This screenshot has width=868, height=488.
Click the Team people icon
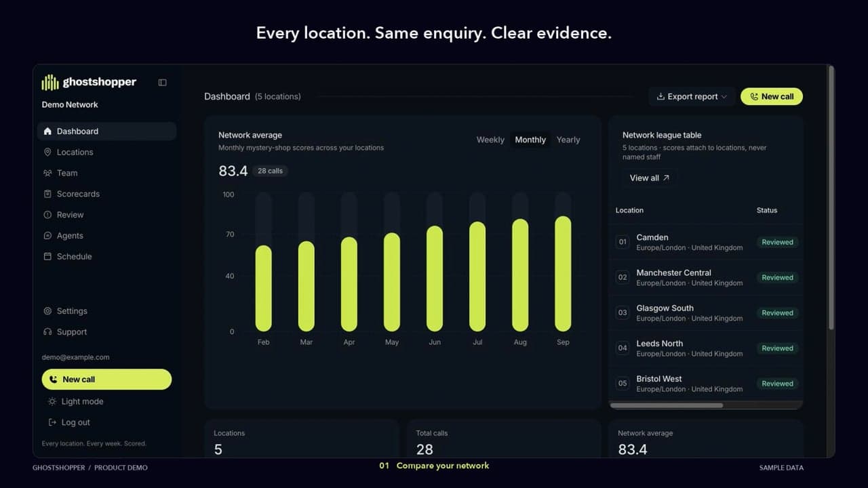[47, 174]
